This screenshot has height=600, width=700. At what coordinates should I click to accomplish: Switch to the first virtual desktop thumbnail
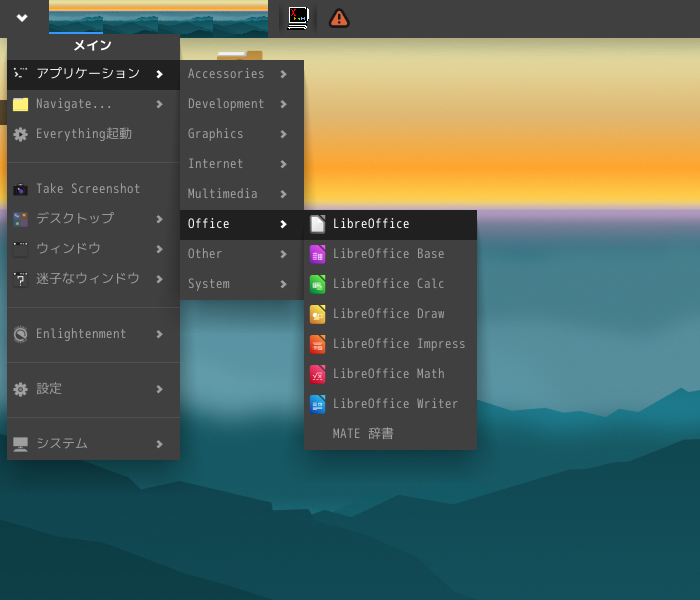click(x=76, y=17)
